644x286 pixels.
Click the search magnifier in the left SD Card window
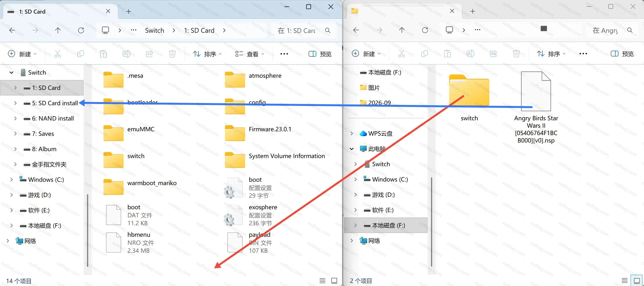(x=327, y=30)
